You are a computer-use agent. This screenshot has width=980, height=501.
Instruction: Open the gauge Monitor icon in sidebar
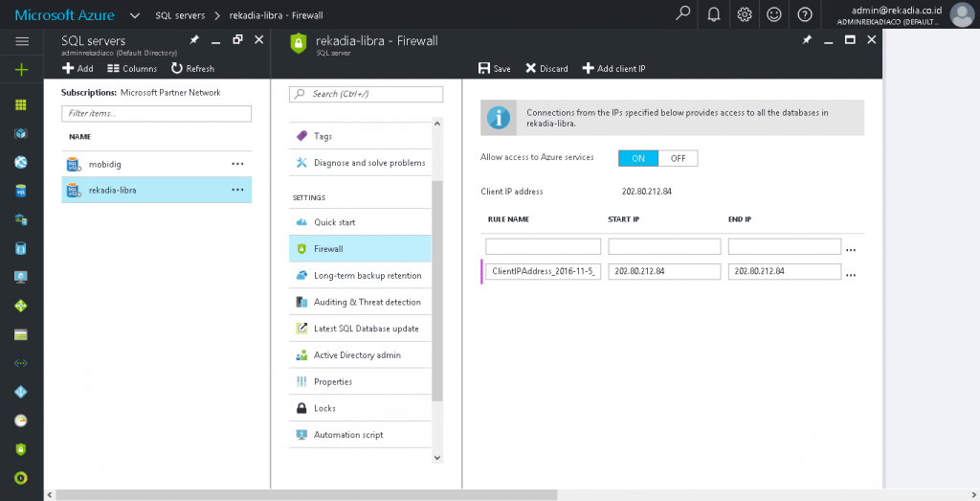(21, 421)
